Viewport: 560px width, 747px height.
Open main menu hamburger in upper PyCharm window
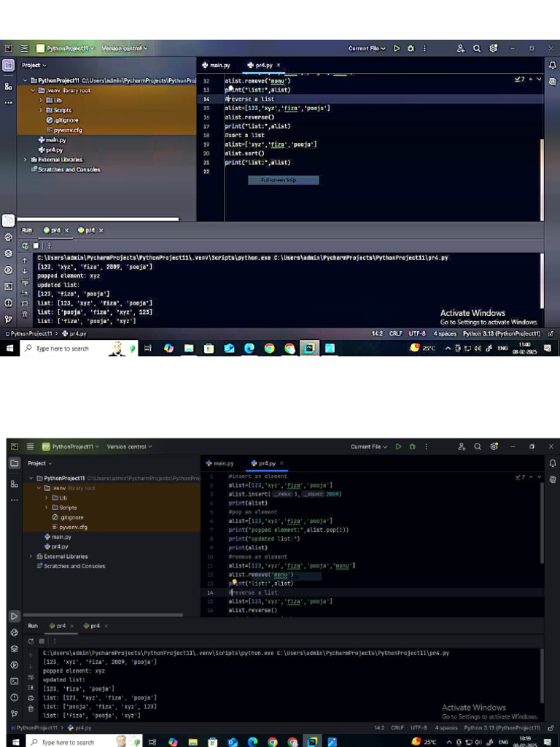click(24, 49)
